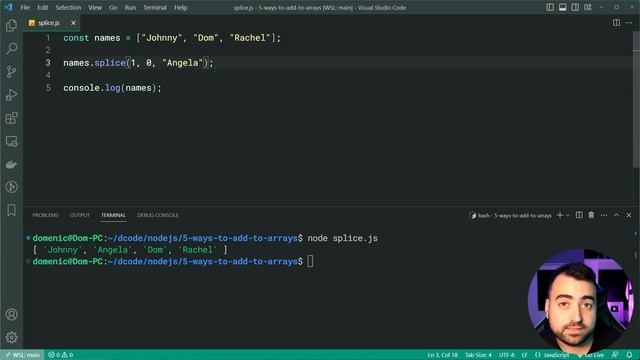Kill terminal with trash icon
This screenshot has height=360, width=640.
591,215
